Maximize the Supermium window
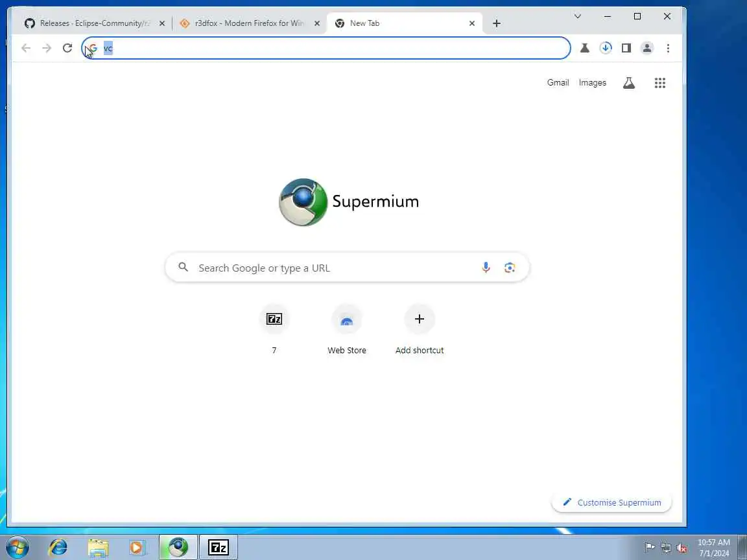 click(x=637, y=16)
